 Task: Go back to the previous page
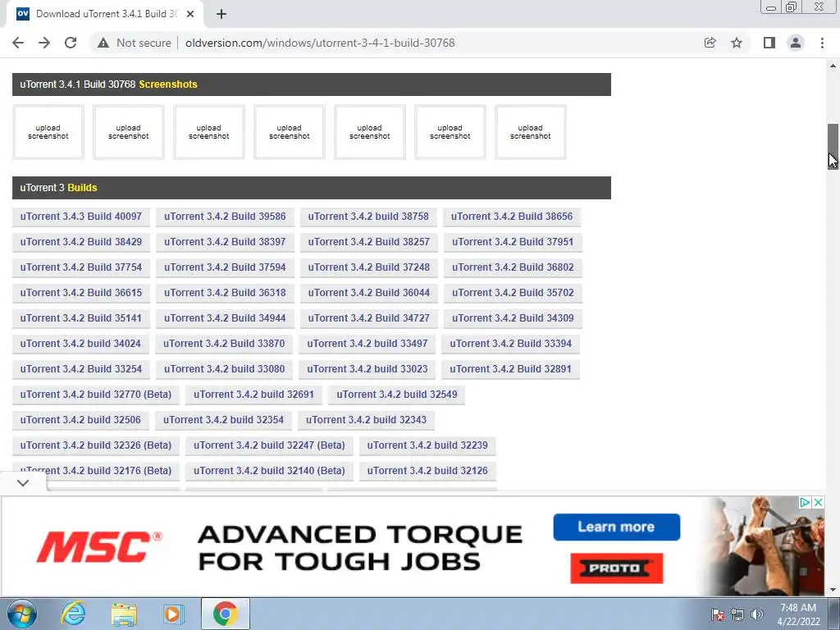click(18, 43)
